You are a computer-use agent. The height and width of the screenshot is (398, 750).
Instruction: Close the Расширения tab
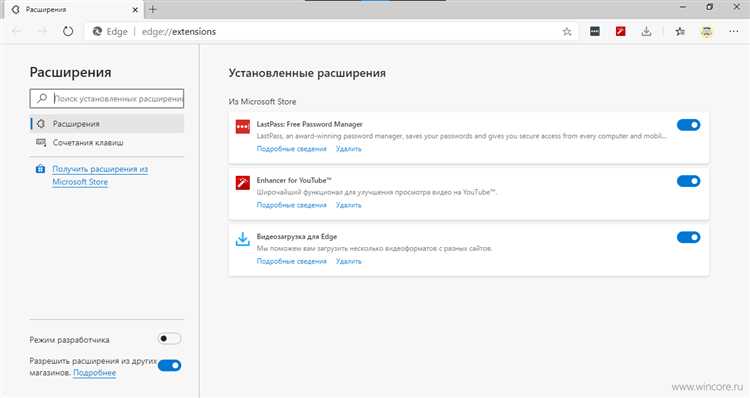pyautogui.click(x=135, y=10)
